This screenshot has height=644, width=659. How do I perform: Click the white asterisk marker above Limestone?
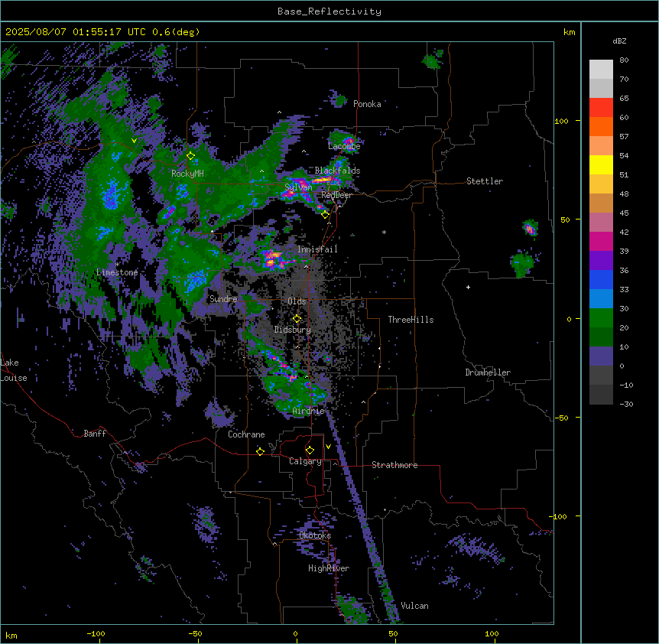coord(118,264)
